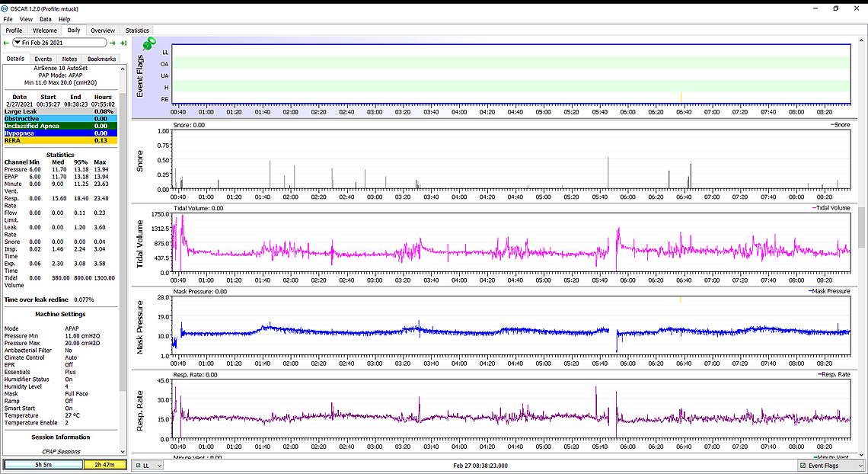Click the graph area vertical scrollbar thumb
The image size is (868, 474).
pyautogui.click(x=861, y=227)
